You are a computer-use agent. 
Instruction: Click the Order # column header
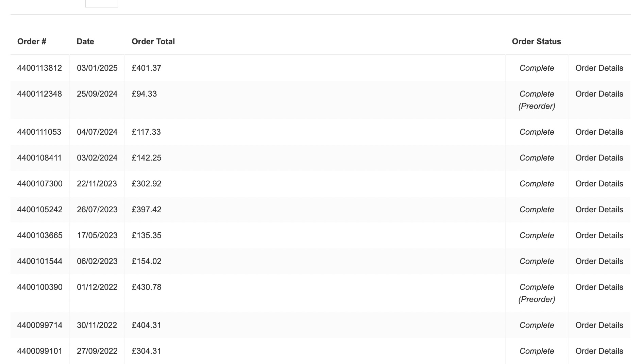(x=32, y=42)
